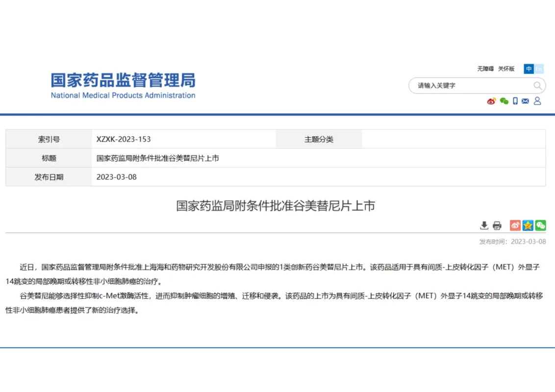This screenshot has width=555, height=392.
Task: Print the article via the printer icon
Action: pyautogui.click(x=497, y=225)
